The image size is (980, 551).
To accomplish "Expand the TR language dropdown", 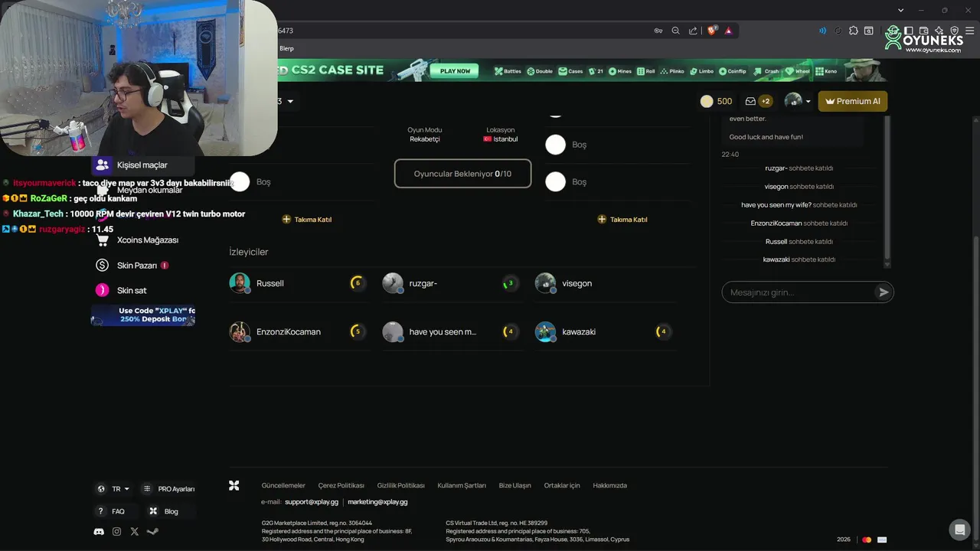I will pos(113,489).
